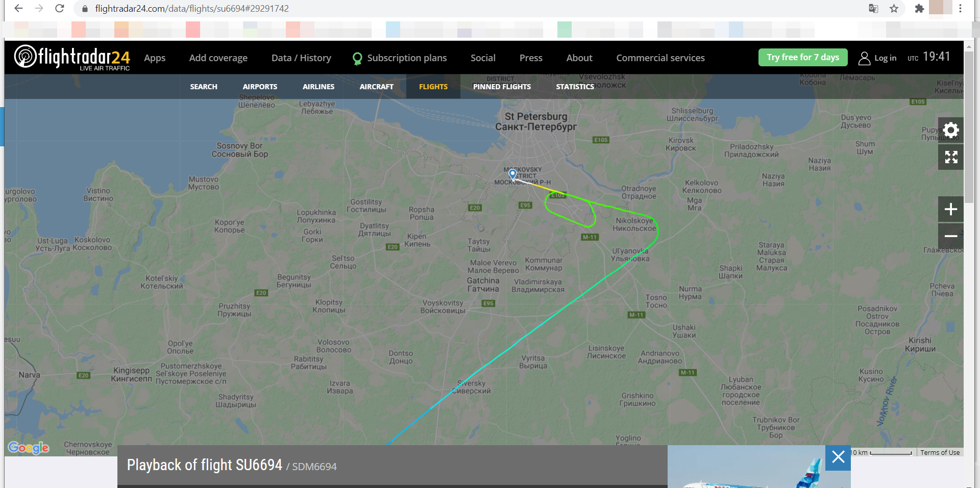The image size is (980, 488).
Task: Click the Flightradar24 logo
Action: click(x=72, y=58)
